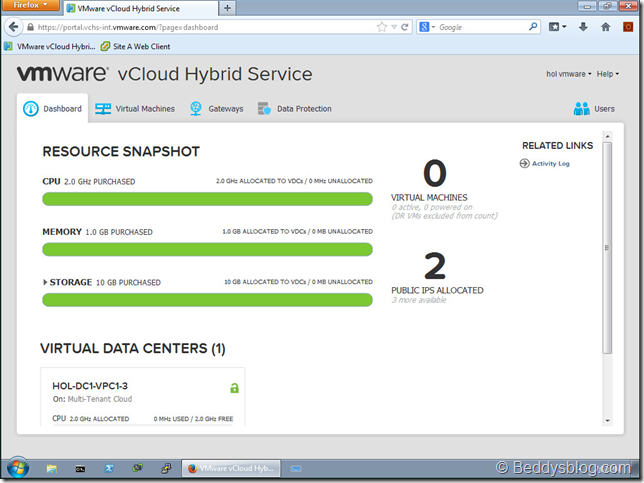Select the VMware vCloud Hybrid Service browser tab
This screenshot has height=483, width=644.
[x=141, y=9]
